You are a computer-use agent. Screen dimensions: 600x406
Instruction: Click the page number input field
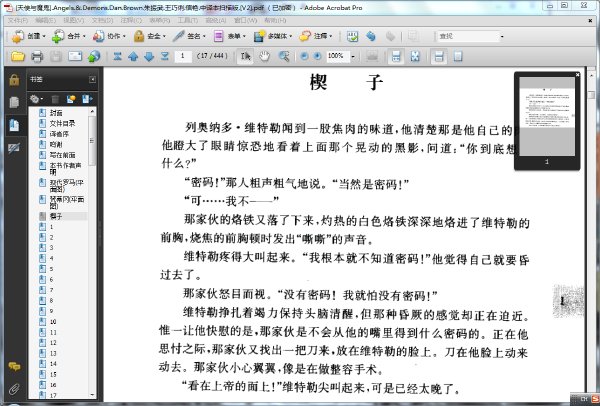[183, 56]
